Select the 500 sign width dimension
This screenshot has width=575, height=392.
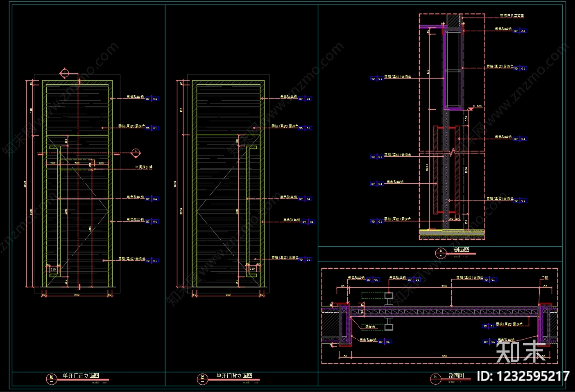pos(77,163)
